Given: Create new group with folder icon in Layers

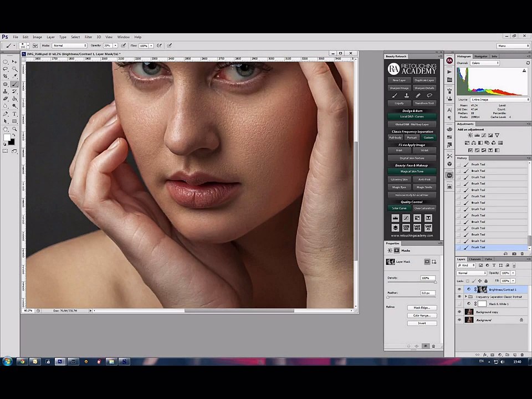Looking at the screenshot, I should 507,355.
